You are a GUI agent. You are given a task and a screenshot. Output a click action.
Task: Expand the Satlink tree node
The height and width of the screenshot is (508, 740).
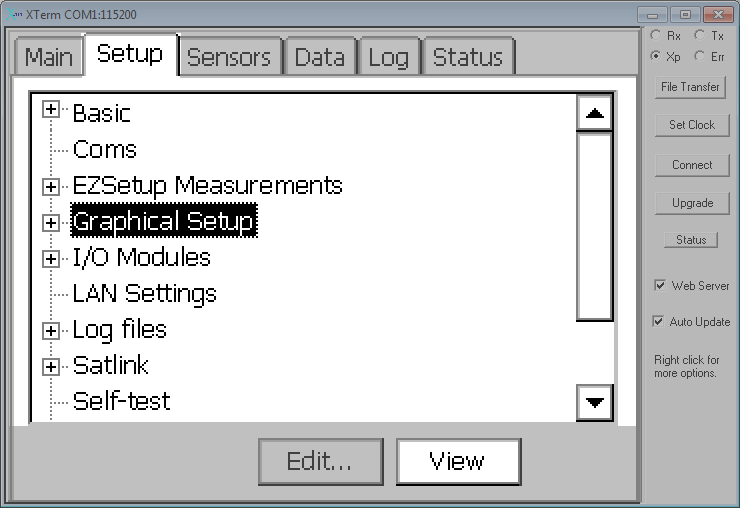point(50,367)
